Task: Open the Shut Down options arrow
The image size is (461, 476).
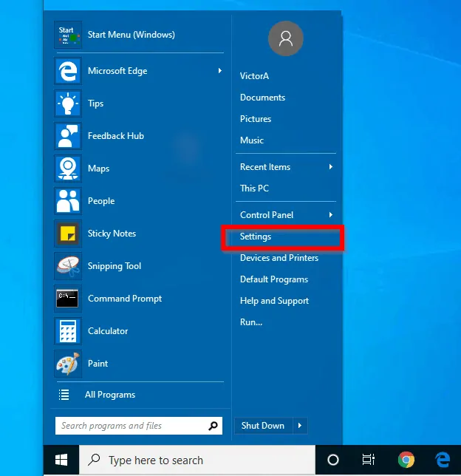Action: coord(299,425)
